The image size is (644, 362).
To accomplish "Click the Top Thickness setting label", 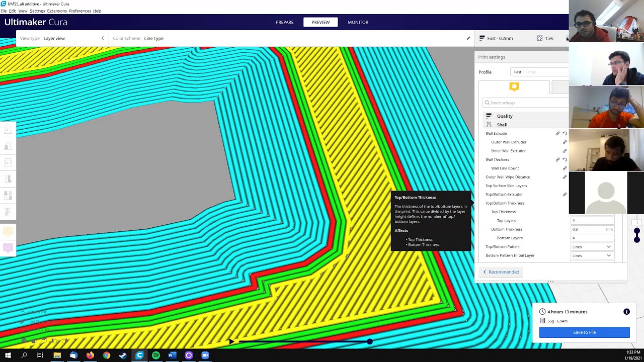I will pyautogui.click(x=503, y=212).
